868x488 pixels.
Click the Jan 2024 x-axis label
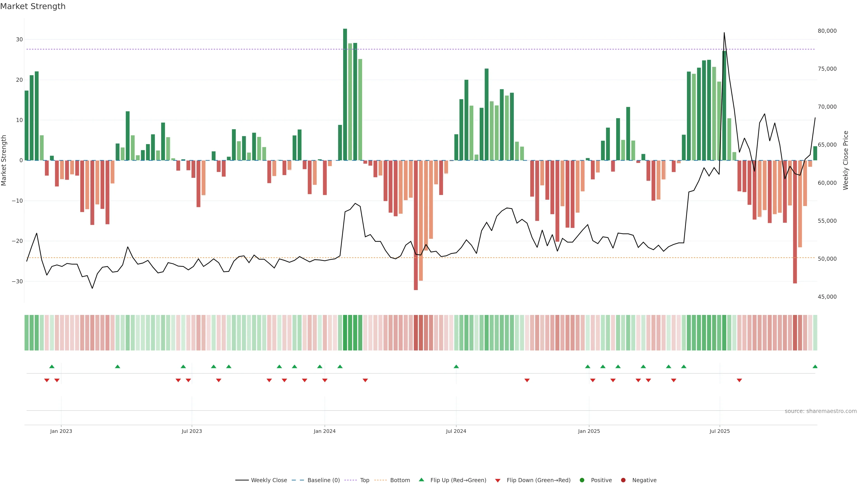coord(325,431)
